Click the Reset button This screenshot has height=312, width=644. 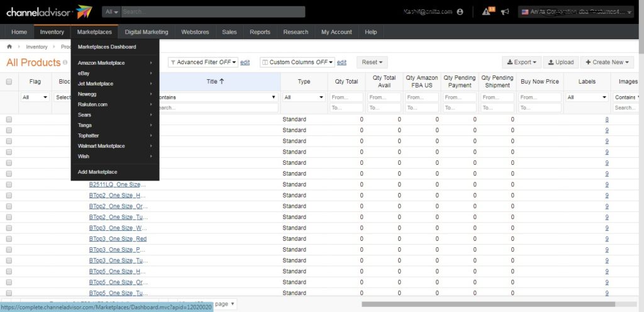[372, 62]
